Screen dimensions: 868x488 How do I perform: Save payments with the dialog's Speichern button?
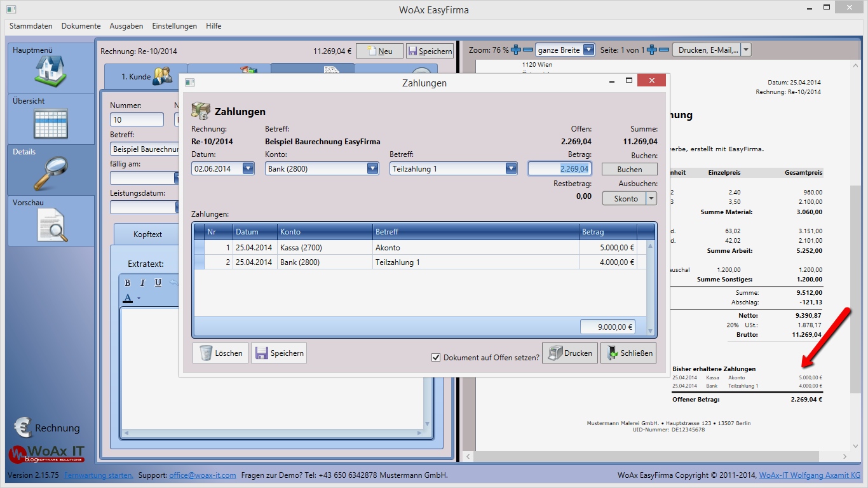click(279, 353)
